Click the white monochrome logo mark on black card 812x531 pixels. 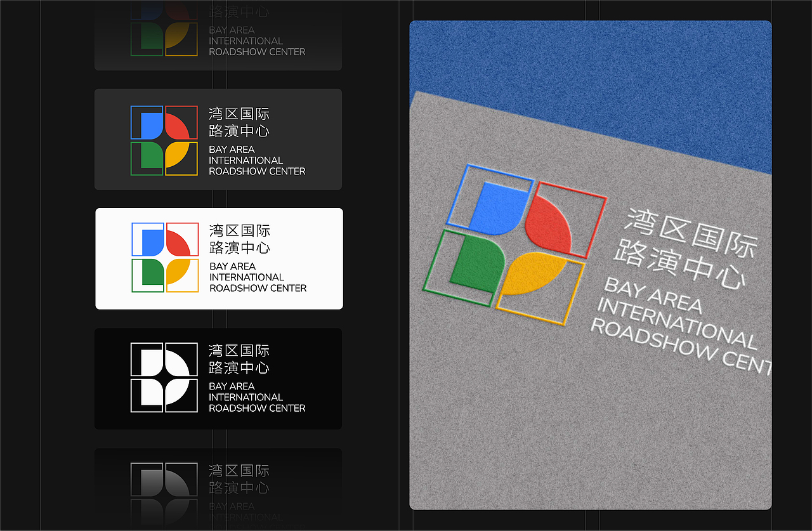point(164,377)
